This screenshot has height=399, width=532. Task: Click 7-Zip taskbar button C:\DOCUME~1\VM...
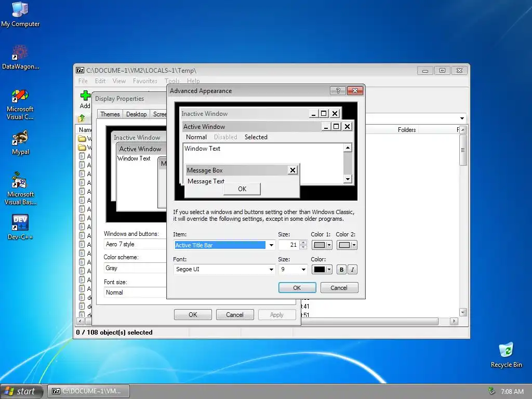[x=88, y=391]
